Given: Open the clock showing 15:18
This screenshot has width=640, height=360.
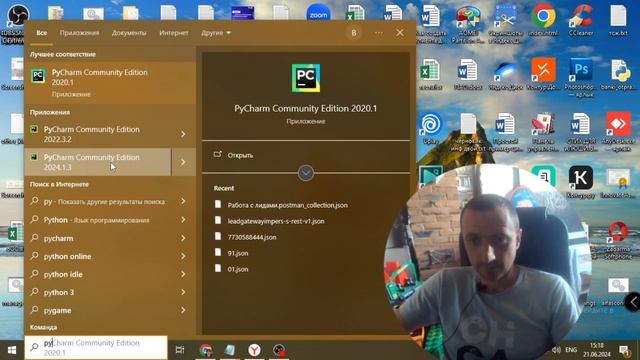Looking at the screenshot, I should click(x=597, y=350).
